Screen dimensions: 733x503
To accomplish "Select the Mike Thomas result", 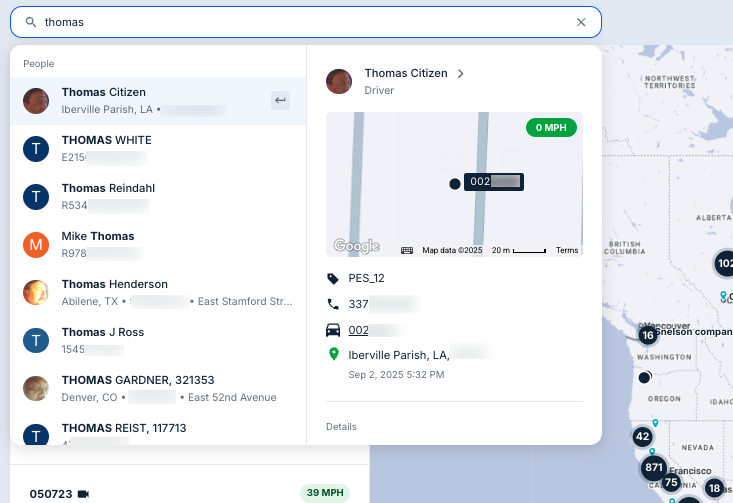I will point(158,244).
